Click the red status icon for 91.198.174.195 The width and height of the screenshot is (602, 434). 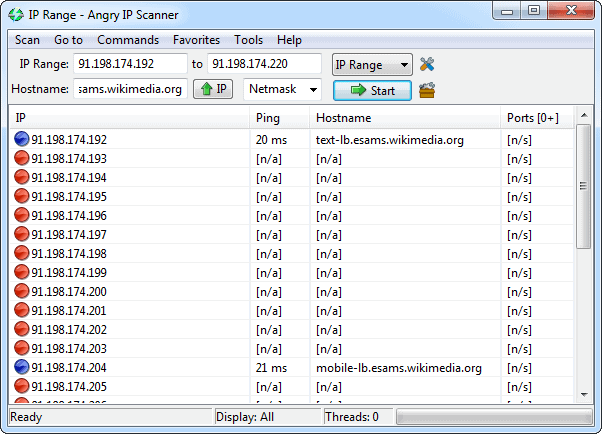tap(22, 196)
